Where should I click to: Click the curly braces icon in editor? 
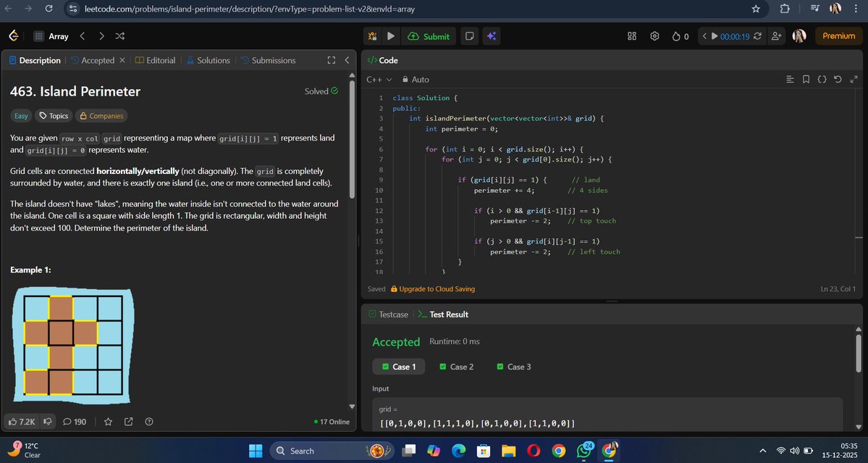coord(822,79)
